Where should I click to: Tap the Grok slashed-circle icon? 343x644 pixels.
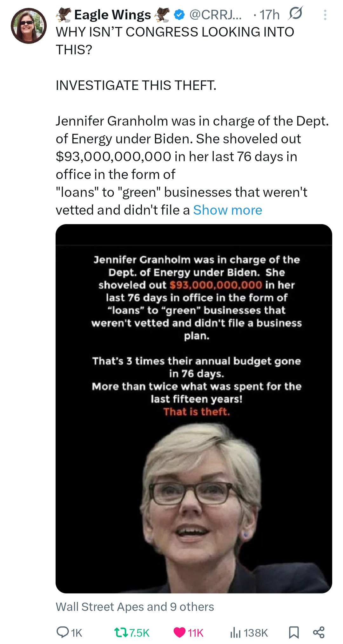pyautogui.click(x=295, y=14)
